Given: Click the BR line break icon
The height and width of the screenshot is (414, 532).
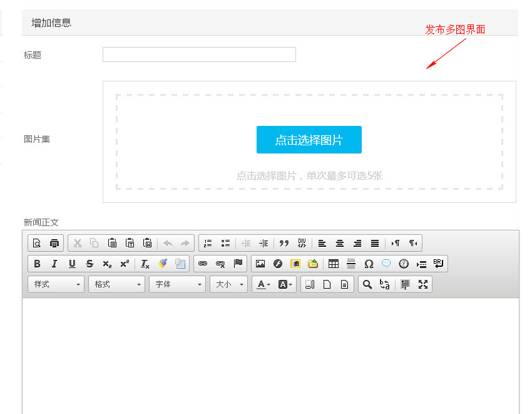Looking at the screenshot, I should tap(438, 264).
